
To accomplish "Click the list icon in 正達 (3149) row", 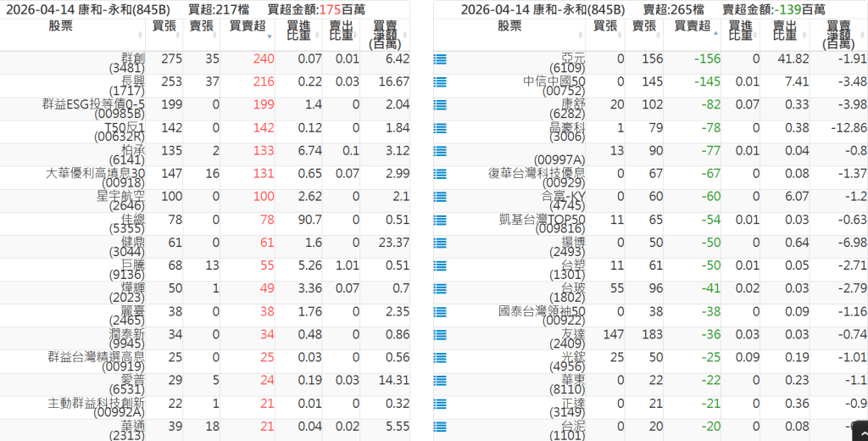I will tap(440, 403).
